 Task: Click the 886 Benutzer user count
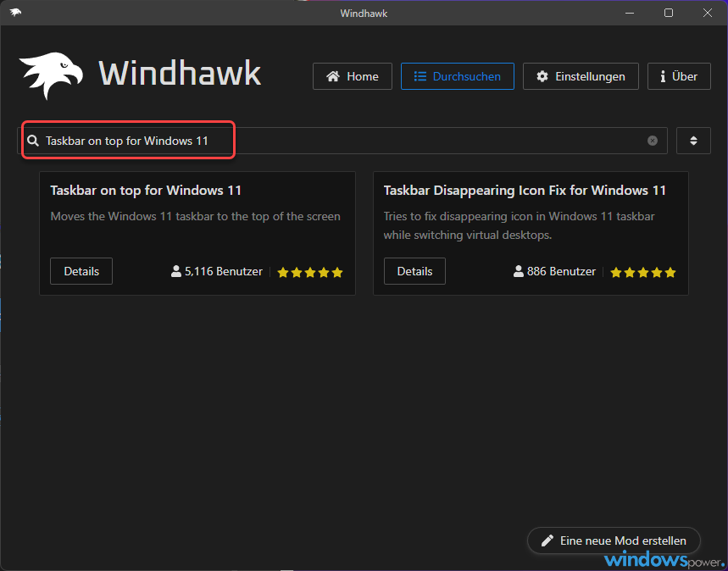561,272
